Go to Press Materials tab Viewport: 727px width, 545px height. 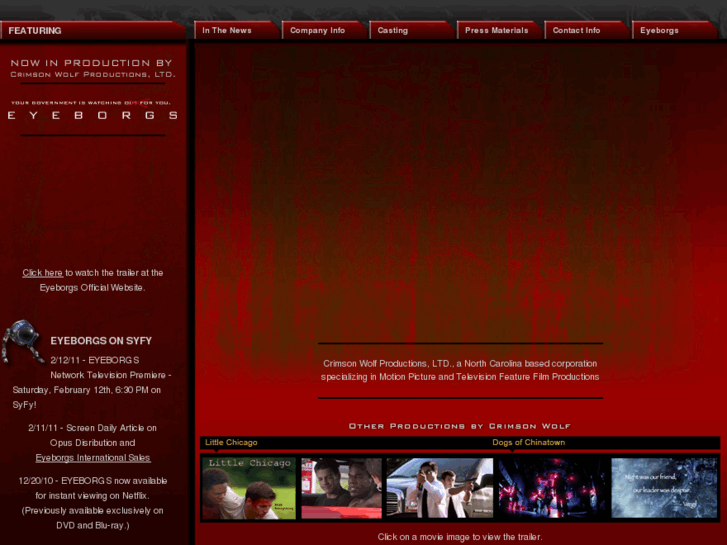pos(498,31)
